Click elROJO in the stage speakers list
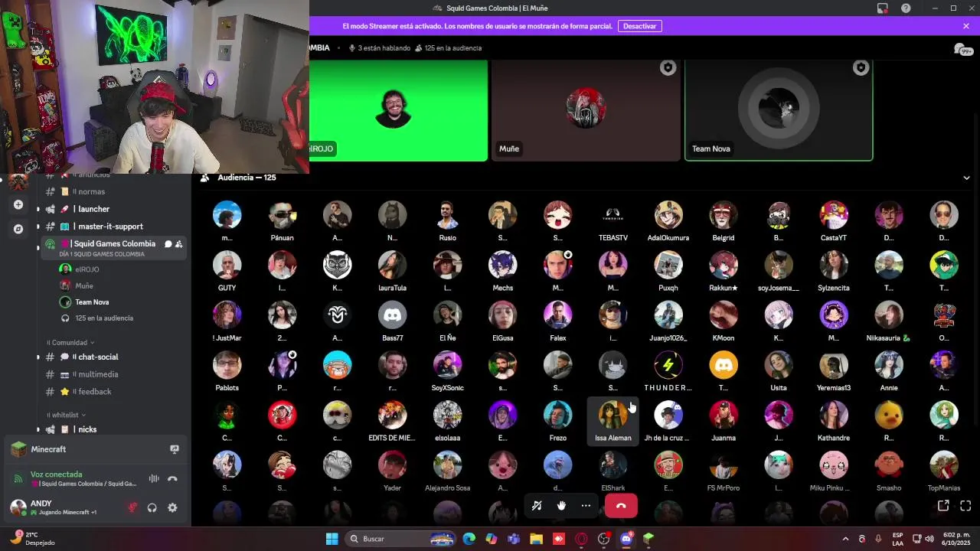The image size is (980, 551). (x=87, y=269)
